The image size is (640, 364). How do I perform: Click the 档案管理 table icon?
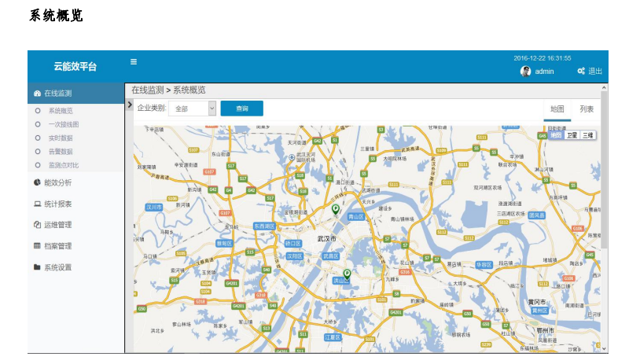(37, 245)
